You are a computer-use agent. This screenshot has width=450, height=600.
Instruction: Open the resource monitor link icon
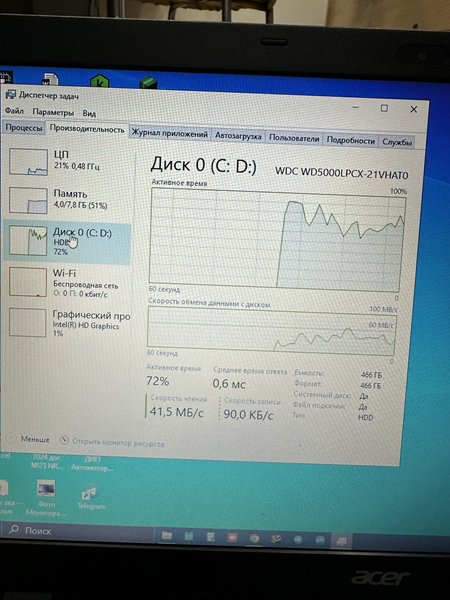(x=64, y=440)
